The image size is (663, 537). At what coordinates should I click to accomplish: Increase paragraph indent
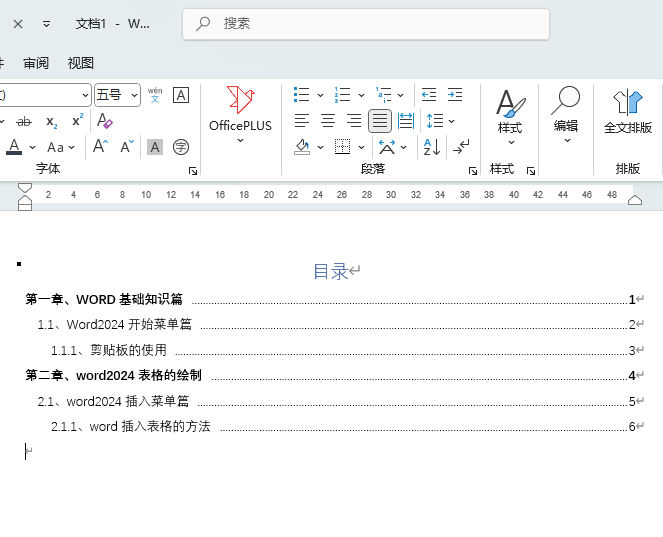[x=455, y=95]
